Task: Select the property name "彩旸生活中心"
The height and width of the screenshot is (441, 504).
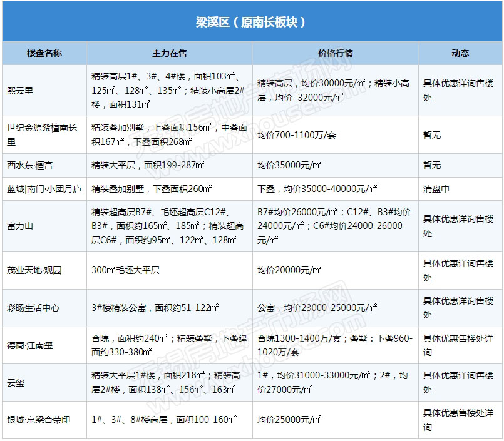Action: pos(33,308)
